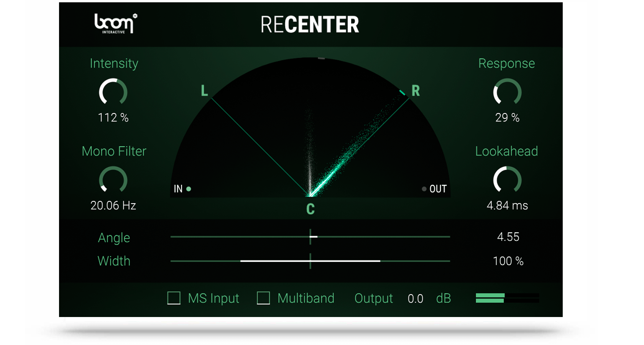Click the Response label

coord(506,63)
